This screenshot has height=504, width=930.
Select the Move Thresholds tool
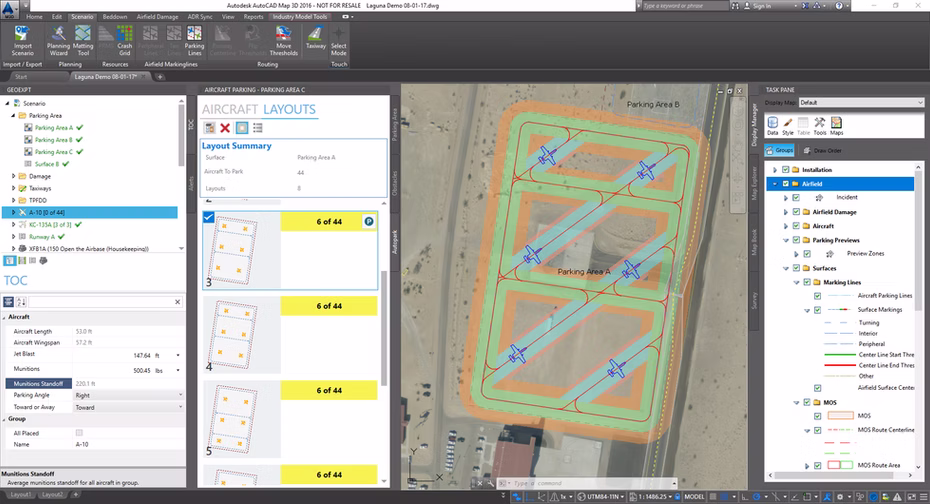tap(284, 40)
